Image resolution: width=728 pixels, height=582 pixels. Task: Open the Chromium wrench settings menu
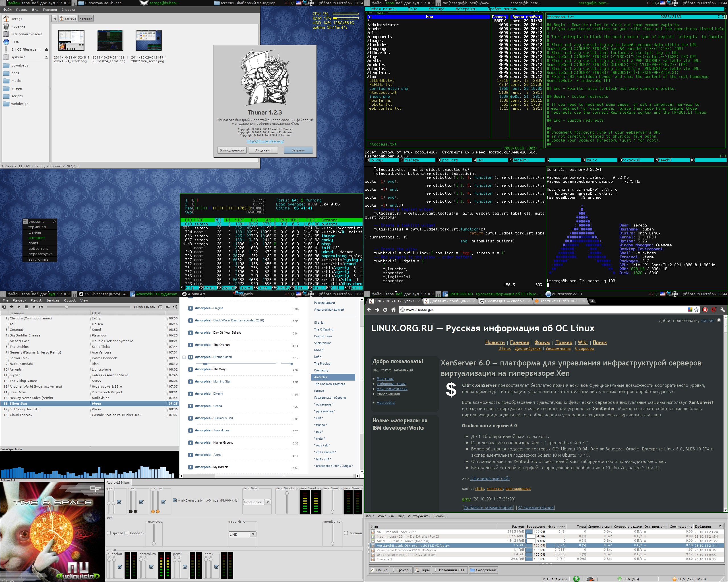tap(723, 309)
